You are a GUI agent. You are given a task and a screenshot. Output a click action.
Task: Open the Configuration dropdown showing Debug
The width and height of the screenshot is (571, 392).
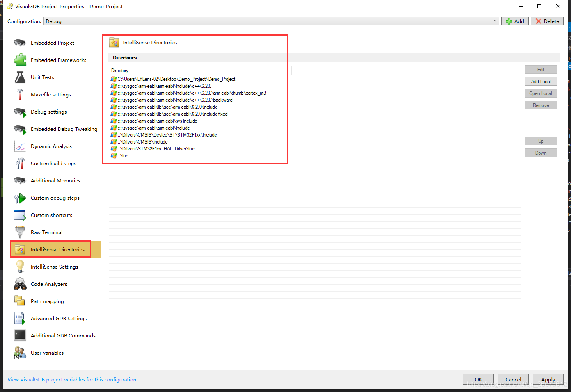[x=271, y=21]
